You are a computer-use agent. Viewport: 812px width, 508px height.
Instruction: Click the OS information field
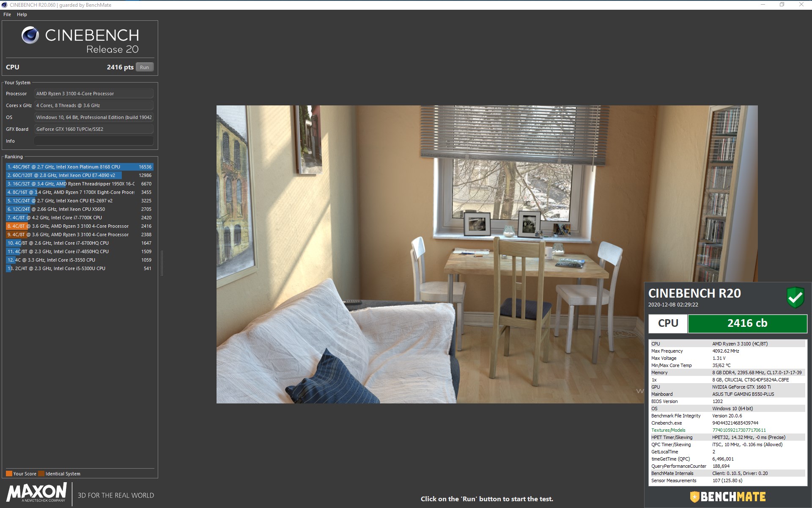[x=93, y=117]
